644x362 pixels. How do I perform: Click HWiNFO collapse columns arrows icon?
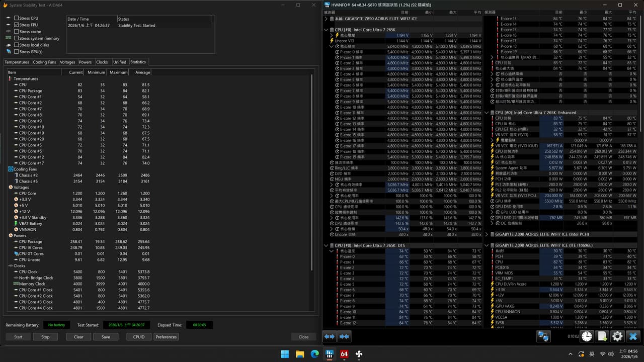coord(345,336)
